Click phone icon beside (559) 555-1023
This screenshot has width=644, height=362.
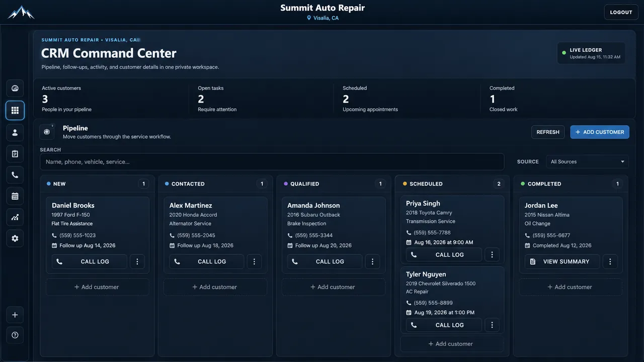pos(54,235)
